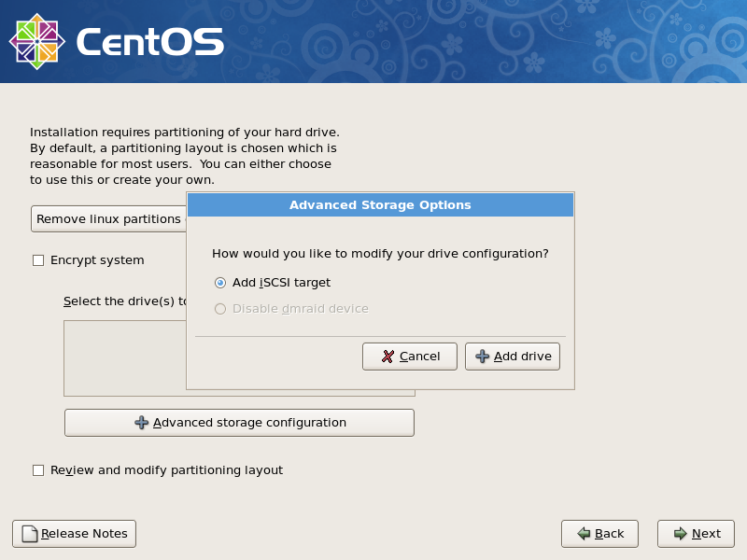This screenshot has width=747, height=560.
Task: Go Back to the previous step
Action: [x=599, y=534]
